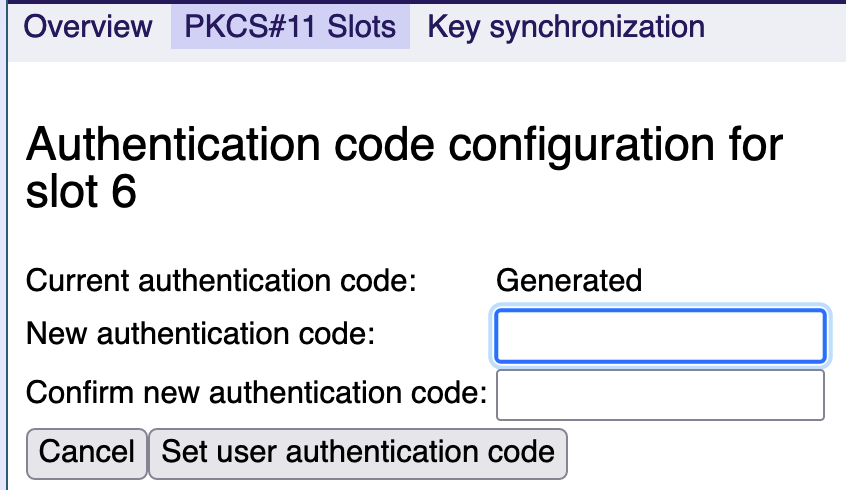This screenshot has width=846, height=490.
Task: Select the empty confirmation text box
Action: click(x=660, y=395)
